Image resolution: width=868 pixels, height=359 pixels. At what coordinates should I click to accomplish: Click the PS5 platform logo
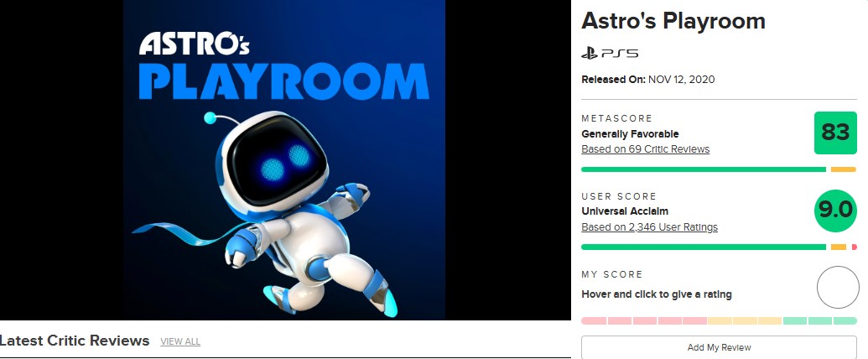[x=610, y=54]
